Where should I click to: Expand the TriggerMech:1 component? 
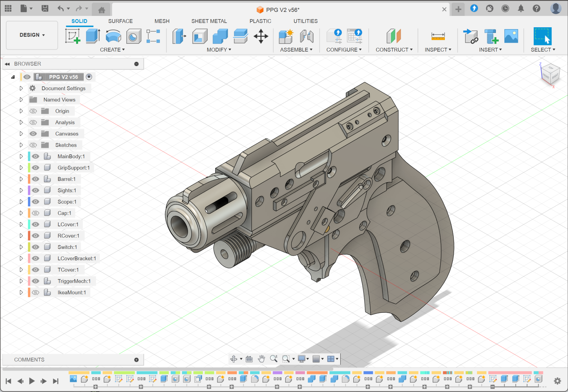pos(21,281)
